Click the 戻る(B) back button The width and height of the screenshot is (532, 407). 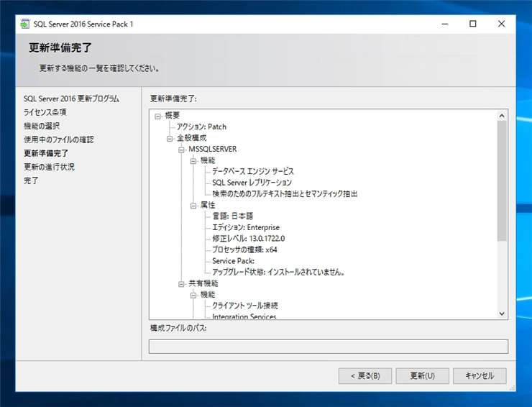click(x=365, y=376)
